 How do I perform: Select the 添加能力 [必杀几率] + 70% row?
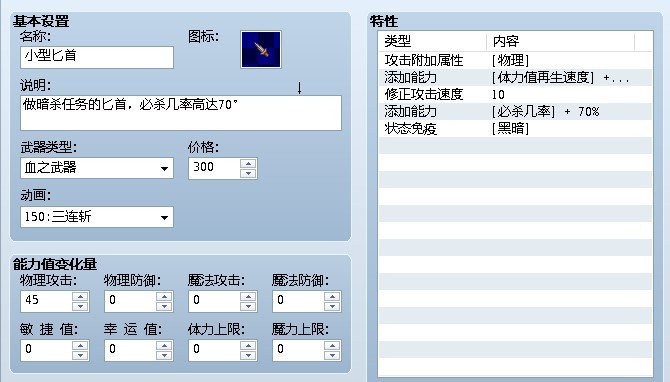tap(515, 112)
